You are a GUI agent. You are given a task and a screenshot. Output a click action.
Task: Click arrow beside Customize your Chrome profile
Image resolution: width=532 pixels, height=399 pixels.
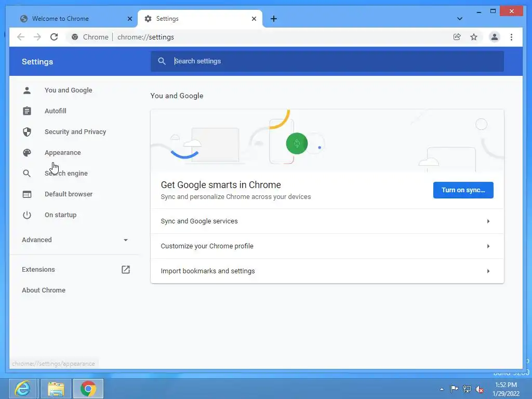click(488, 246)
